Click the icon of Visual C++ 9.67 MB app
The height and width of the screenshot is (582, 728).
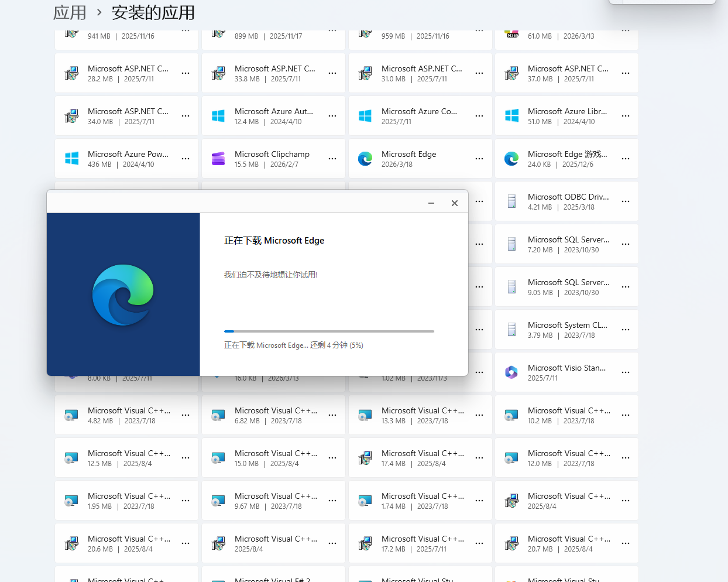(218, 501)
